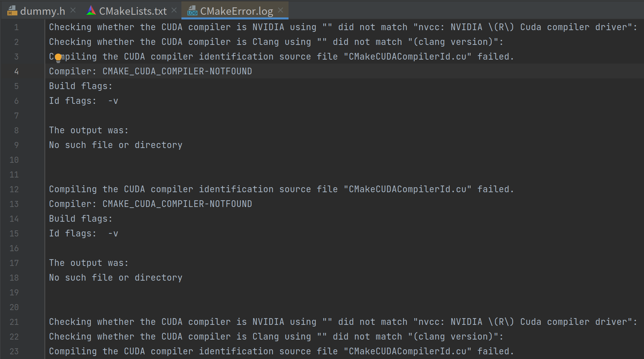The height and width of the screenshot is (359, 644).
Task: Click "CMakeCUDACompilerId.cu" text on line 12
Action: click(x=407, y=189)
